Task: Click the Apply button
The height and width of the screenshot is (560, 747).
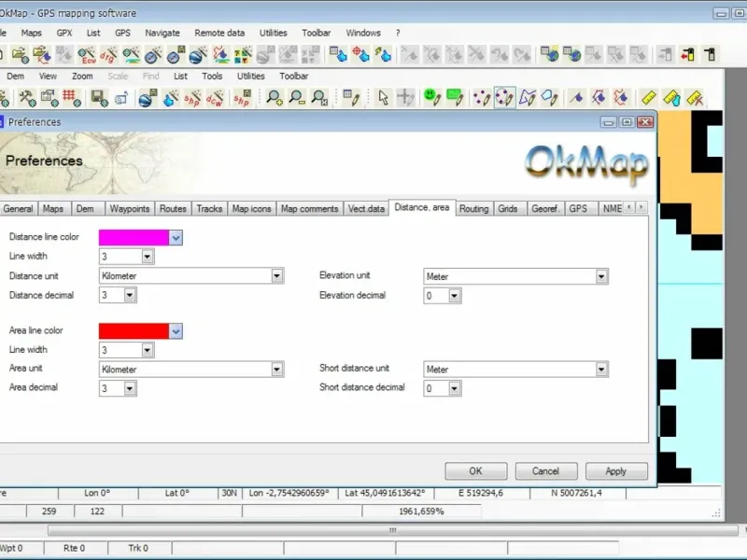Action: click(x=616, y=471)
